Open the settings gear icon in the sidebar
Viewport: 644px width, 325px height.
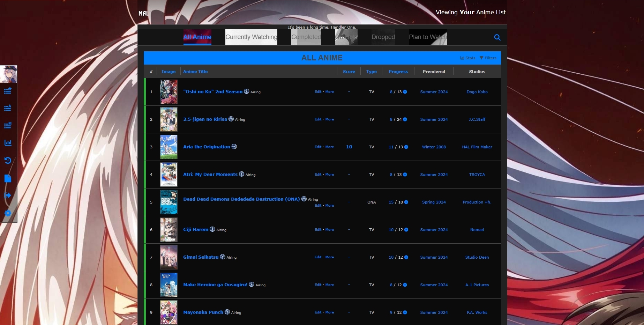pos(8,213)
